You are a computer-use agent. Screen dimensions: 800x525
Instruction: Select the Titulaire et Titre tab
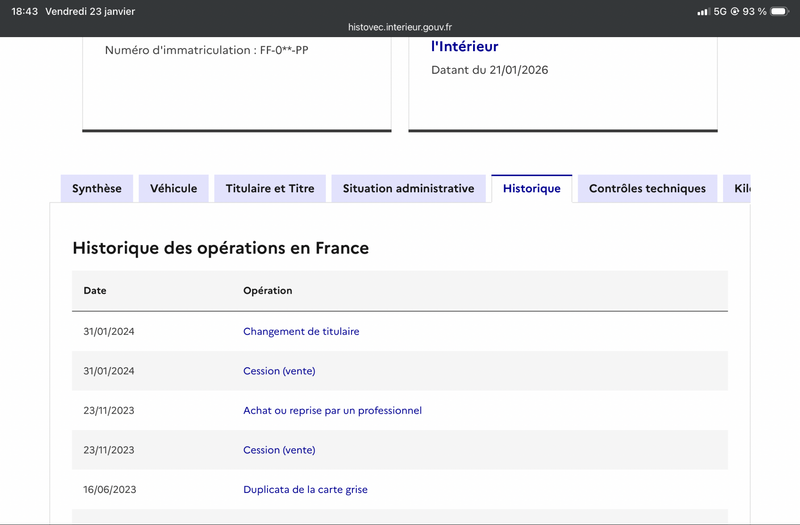click(270, 188)
